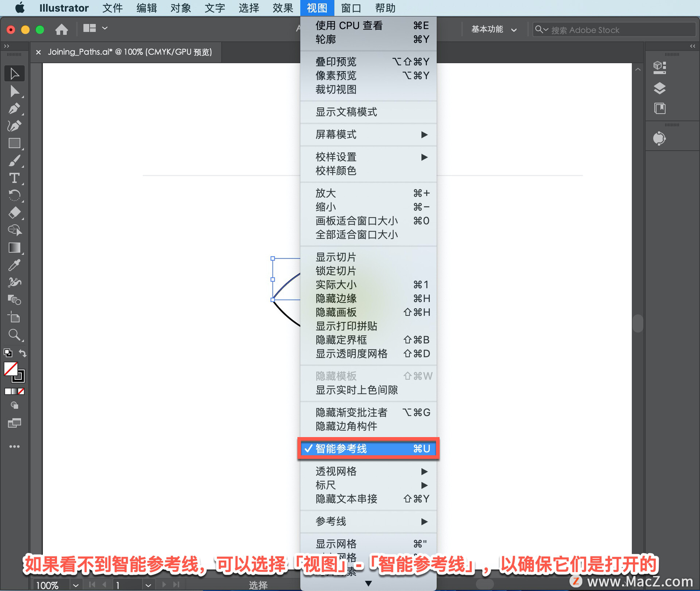
Task: Open the Layers panel icon
Action: pyautogui.click(x=660, y=88)
